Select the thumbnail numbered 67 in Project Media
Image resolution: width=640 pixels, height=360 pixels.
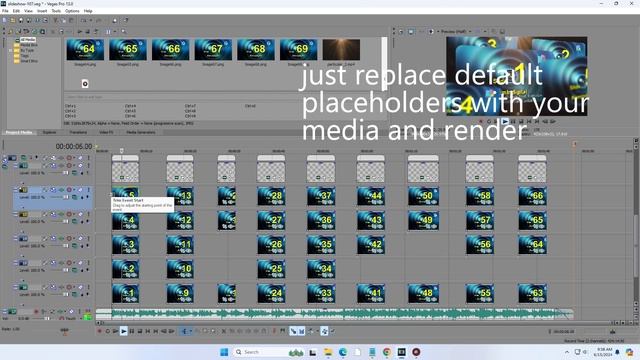213,50
